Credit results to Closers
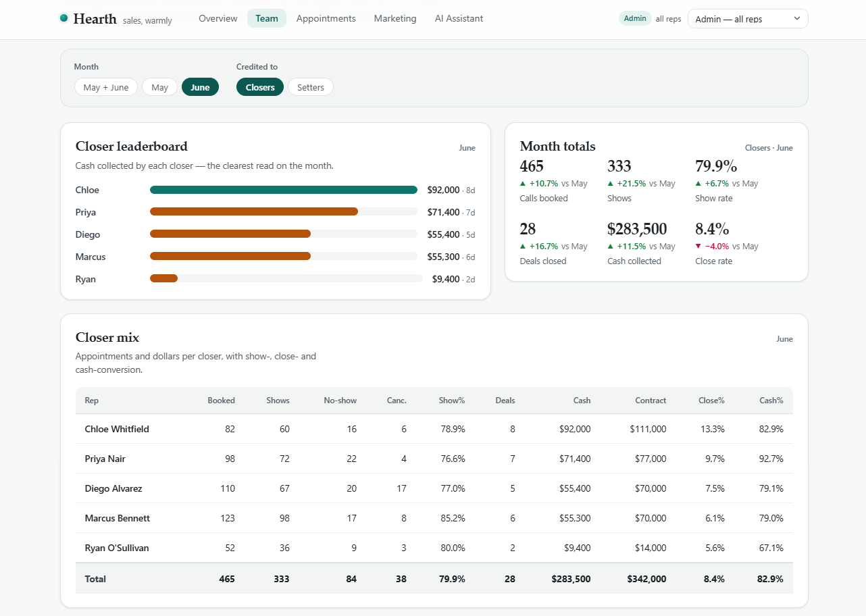 (260, 87)
